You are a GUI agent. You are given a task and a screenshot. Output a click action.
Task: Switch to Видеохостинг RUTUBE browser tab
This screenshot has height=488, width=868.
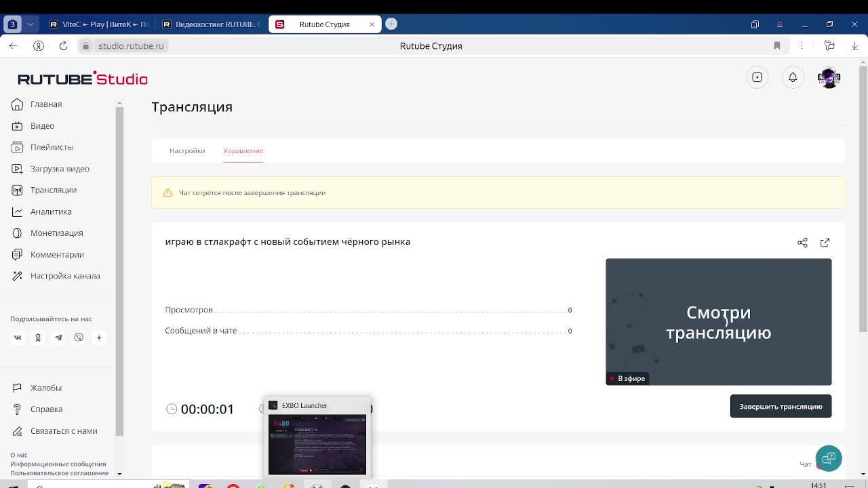point(212,24)
